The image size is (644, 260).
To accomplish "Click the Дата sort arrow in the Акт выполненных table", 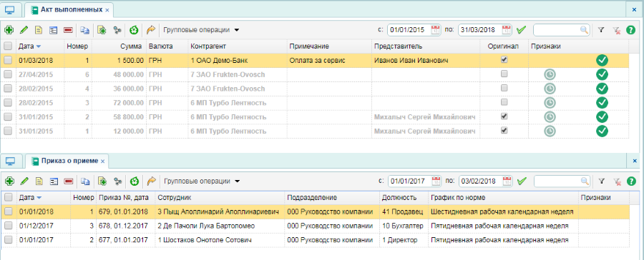I will (39, 46).
